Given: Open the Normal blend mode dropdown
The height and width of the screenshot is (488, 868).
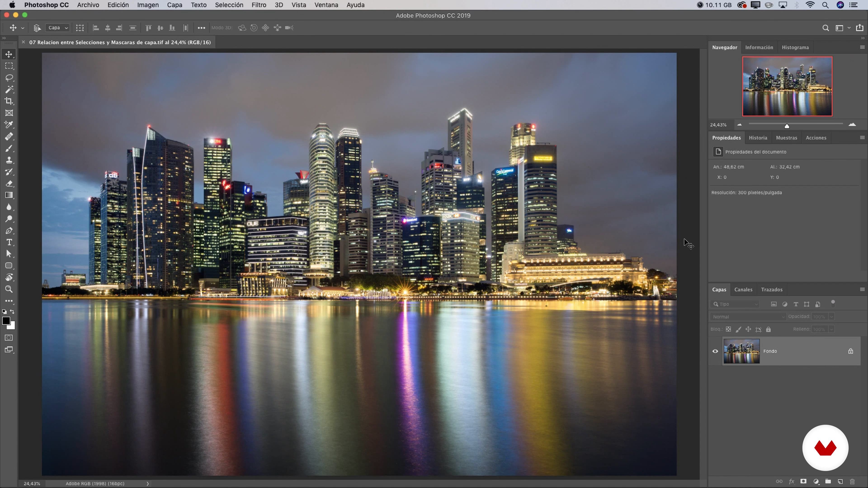Looking at the screenshot, I should pos(747,317).
